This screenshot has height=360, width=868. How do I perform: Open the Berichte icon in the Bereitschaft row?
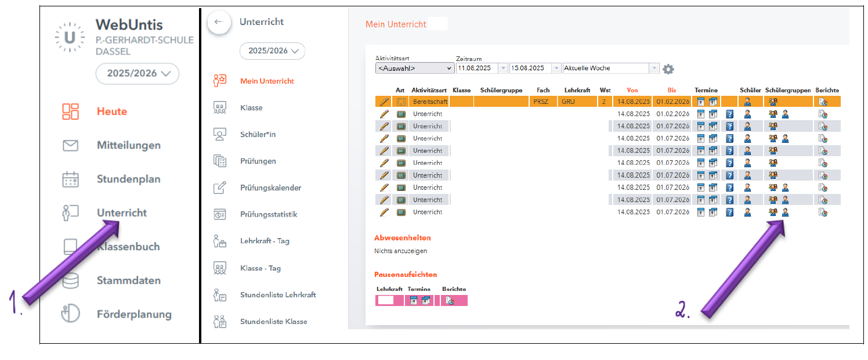click(x=822, y=102)
